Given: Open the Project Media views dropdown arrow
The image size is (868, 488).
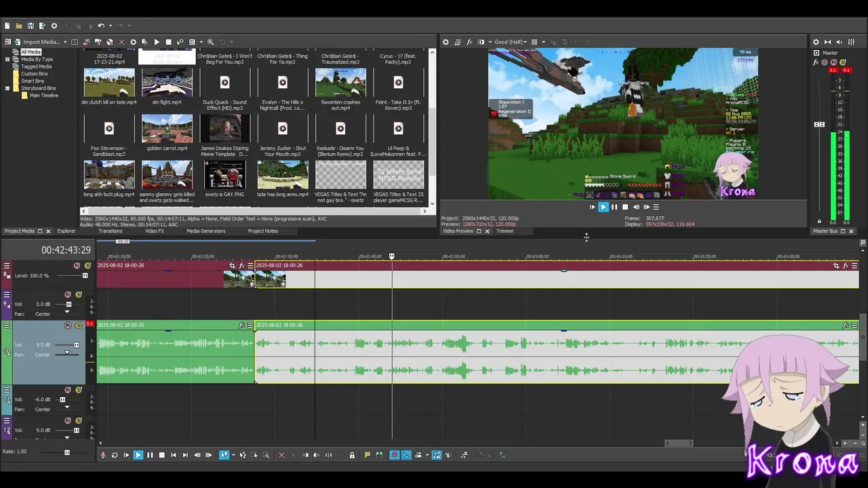Looking at the screenshot, I should click(201, 42).
